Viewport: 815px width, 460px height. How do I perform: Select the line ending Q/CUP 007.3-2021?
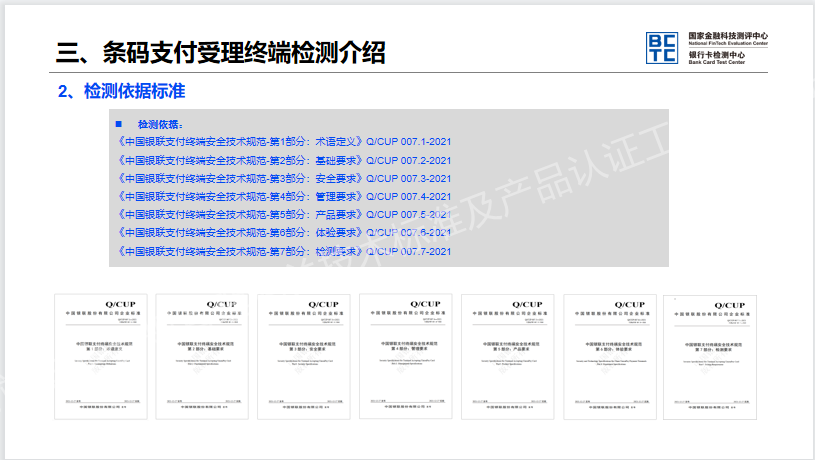284,179
